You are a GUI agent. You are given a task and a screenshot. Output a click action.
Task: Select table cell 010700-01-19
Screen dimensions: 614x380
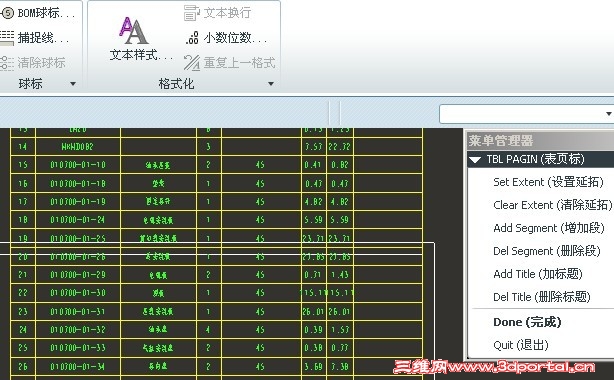click(78, 202)
